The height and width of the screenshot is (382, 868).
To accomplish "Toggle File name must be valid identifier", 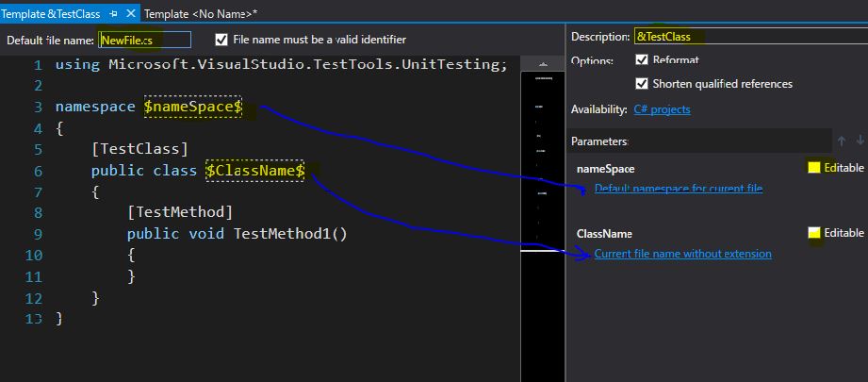I will [221, 40].
